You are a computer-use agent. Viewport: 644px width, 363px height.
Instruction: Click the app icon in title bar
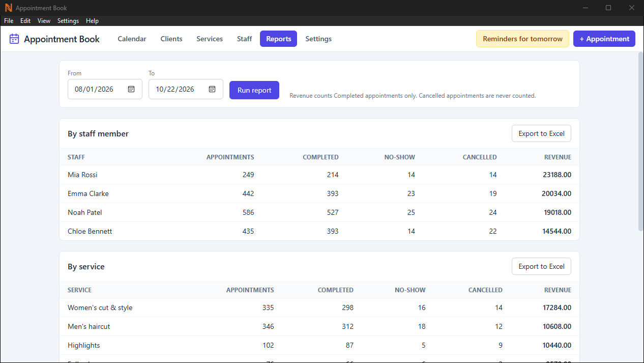pos(8,8)
